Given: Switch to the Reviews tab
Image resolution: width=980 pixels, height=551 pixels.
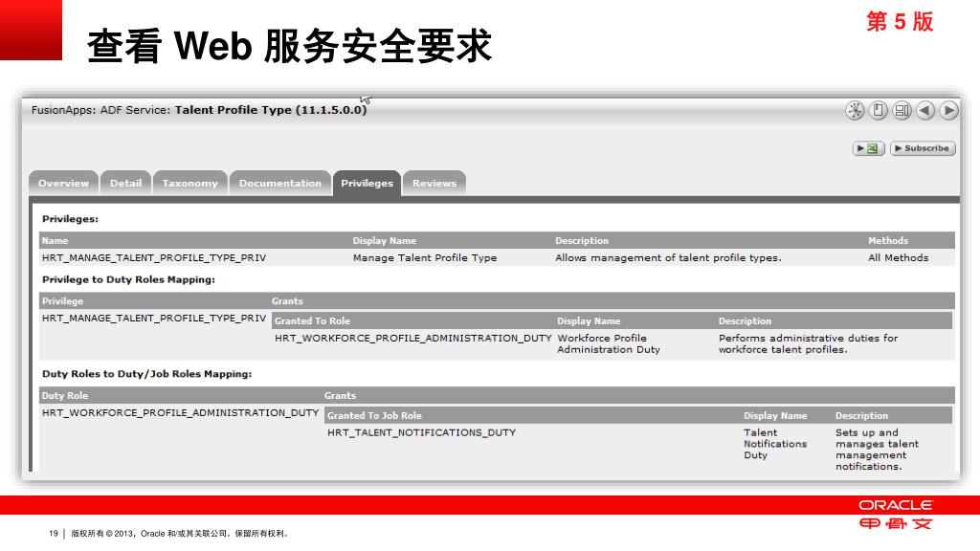Looking at the screenshot, I should (434, 183).
